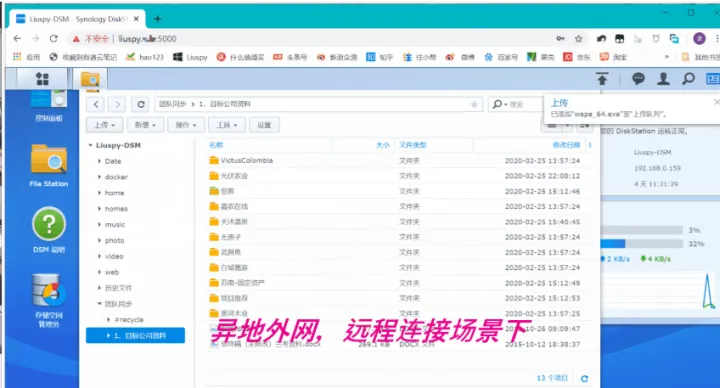Select the highlighted 1、目标公司资料 tree item
Viewport: 720px width, 388px height.
coord(135,335)
